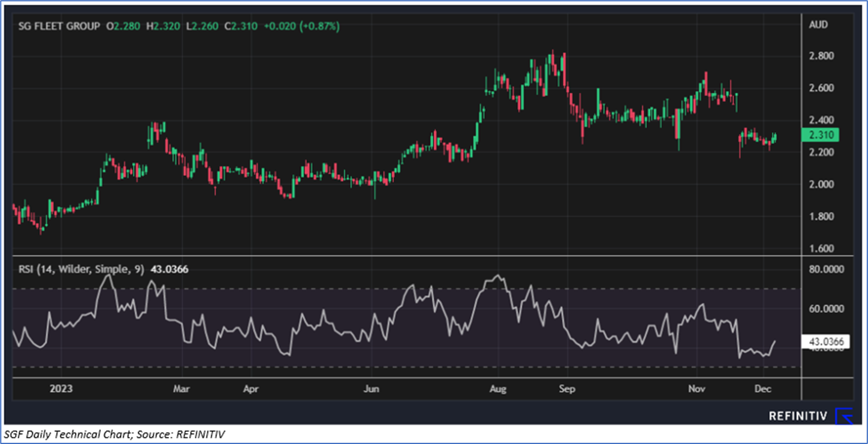Click the 2023 label on time axis
The image size is (868, 444).
(61, 389)
